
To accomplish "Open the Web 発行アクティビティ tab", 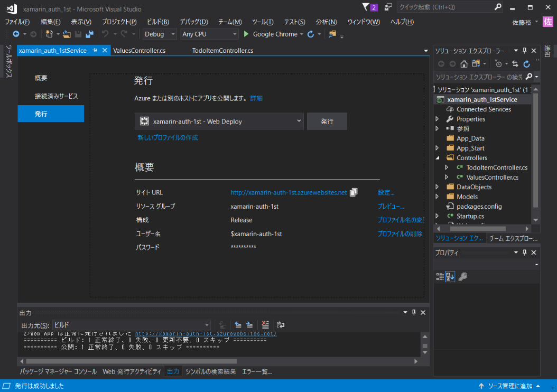I will [132, 371].
